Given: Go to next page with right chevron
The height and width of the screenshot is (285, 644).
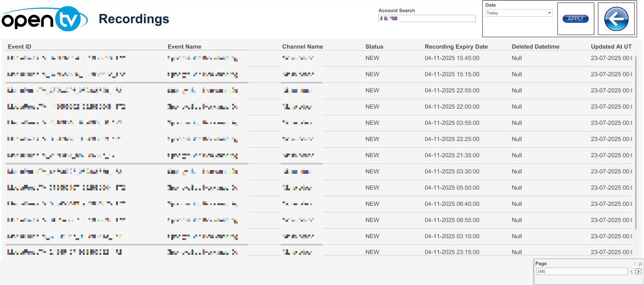Looking at the screenshot, I should coord(638,271).
